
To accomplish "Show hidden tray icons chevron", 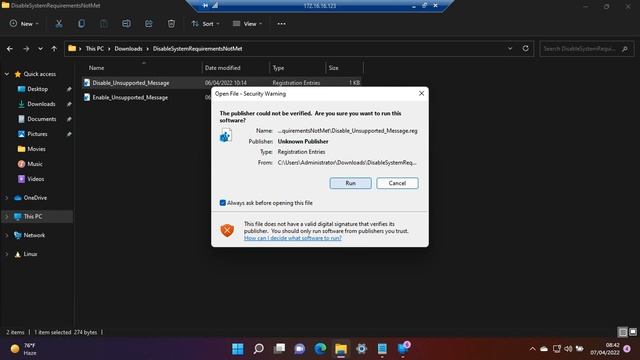I will point(532,349).
